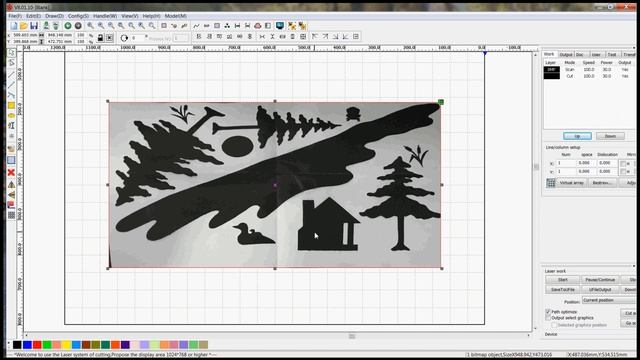Viewport: 640px width, 360px height.
Task: Select the line drawing tool
Action: tap(11, 74)
